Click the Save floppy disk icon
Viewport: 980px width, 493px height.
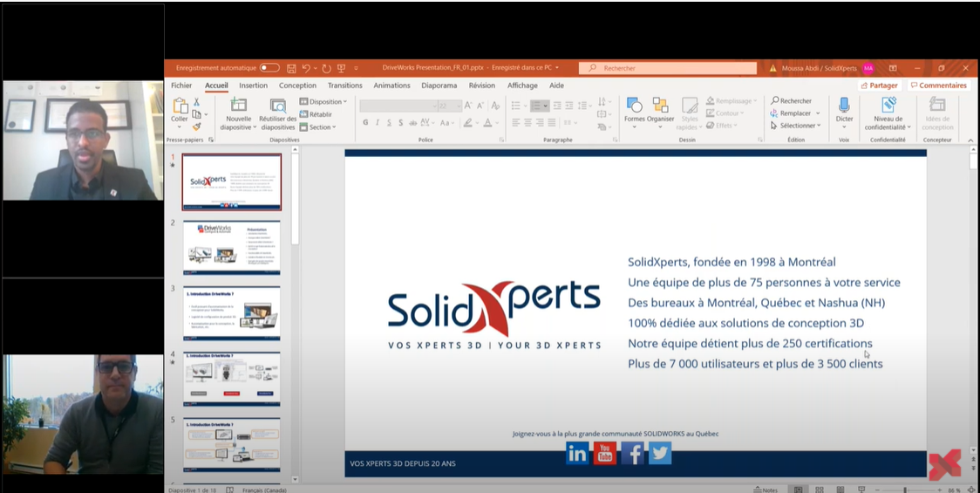(x=291, y=68)
